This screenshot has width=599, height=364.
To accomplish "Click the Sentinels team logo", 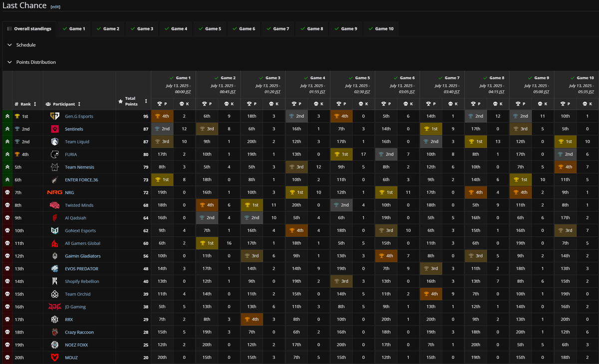I will [x=54, y=129].
